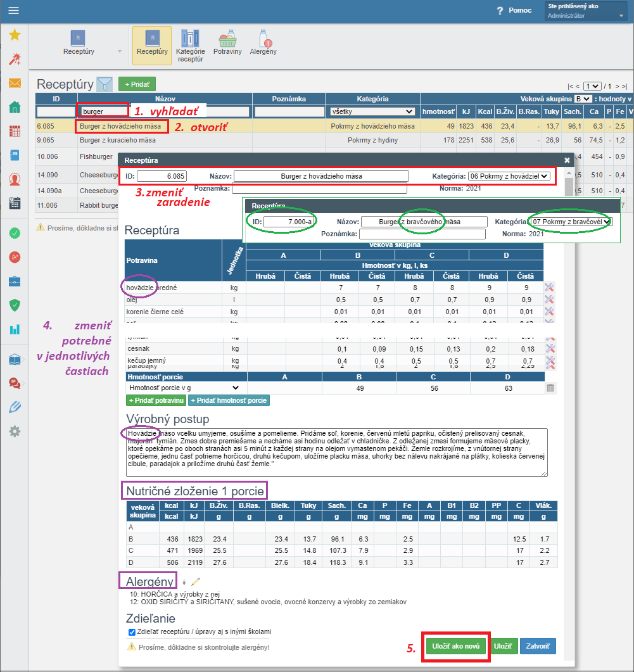Open the blue briefcase sidebar icon

pyautogui.click(x=15, y=282)
